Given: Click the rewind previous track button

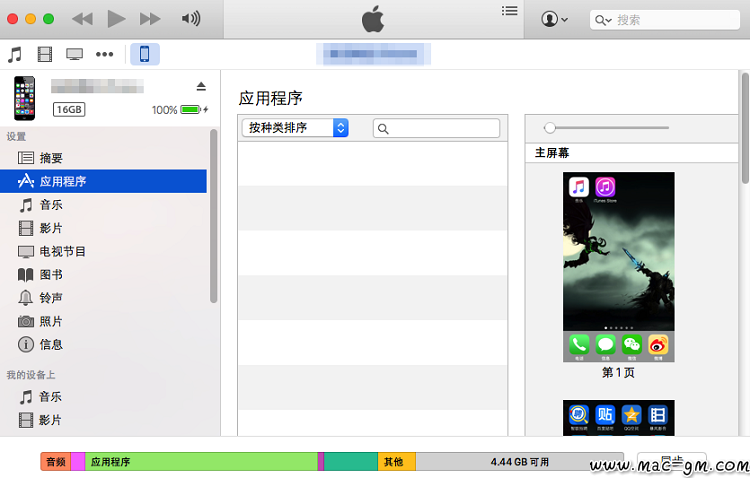Looking at the screenshot, I should (x=82, y=19).
